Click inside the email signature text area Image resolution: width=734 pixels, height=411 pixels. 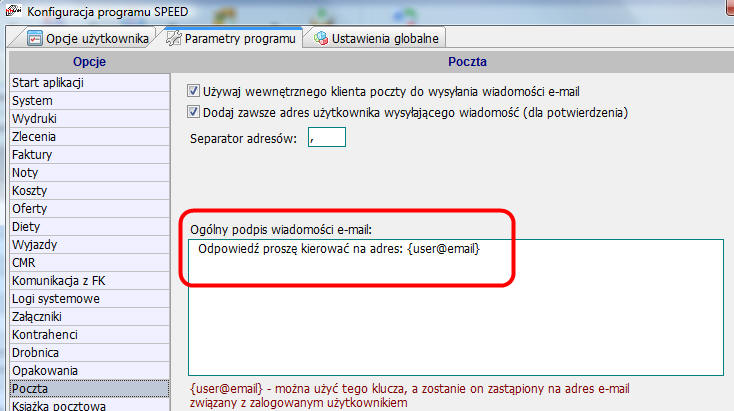click(455, 307)
